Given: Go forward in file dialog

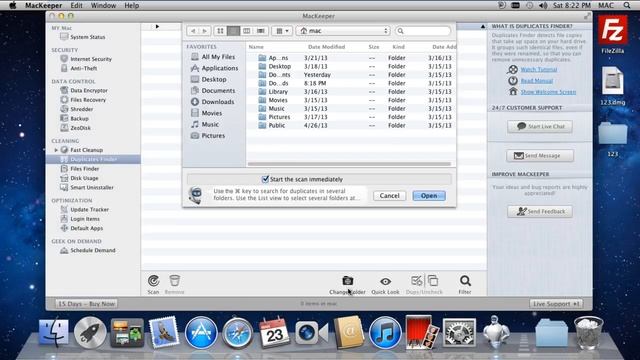Looking at the screenshot, I should [x=204, y=31].
